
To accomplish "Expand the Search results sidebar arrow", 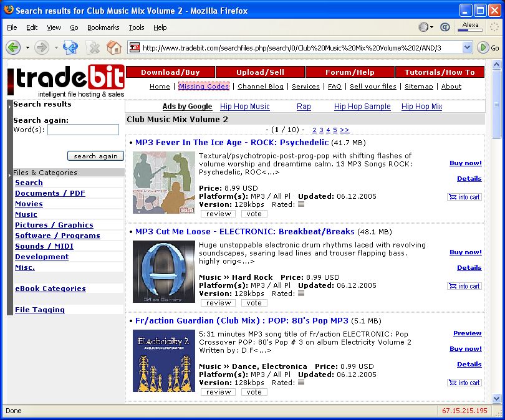I will (9, 107).
